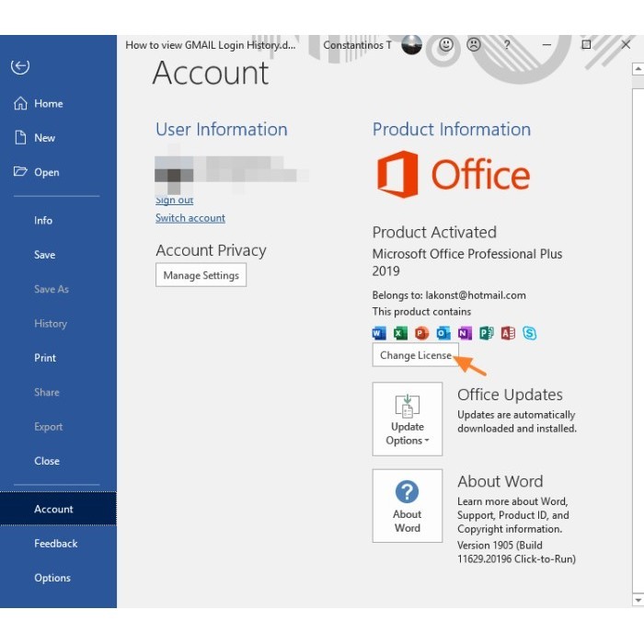644x644 pixels.
Task: Click the Open folder icon
Action: click(20, 171)
